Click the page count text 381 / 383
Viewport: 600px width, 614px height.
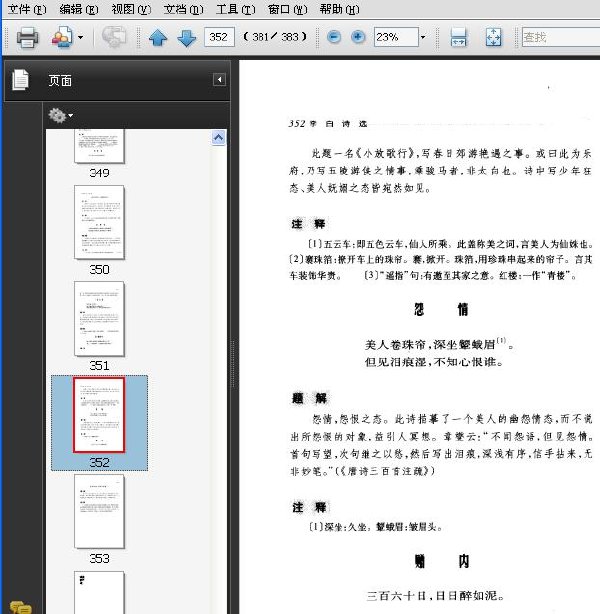point(275,37)
